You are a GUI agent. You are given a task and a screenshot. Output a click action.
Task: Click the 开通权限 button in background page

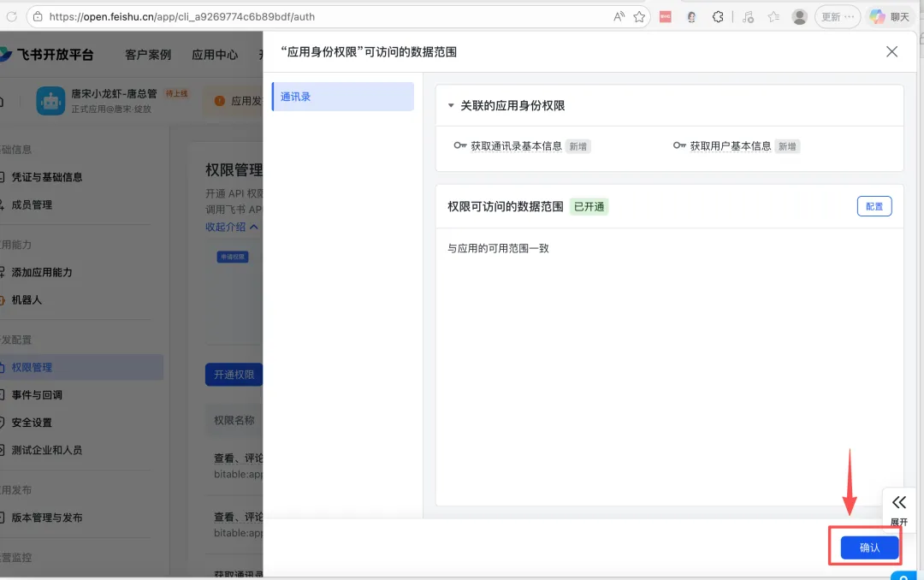(x=234, y=375)
